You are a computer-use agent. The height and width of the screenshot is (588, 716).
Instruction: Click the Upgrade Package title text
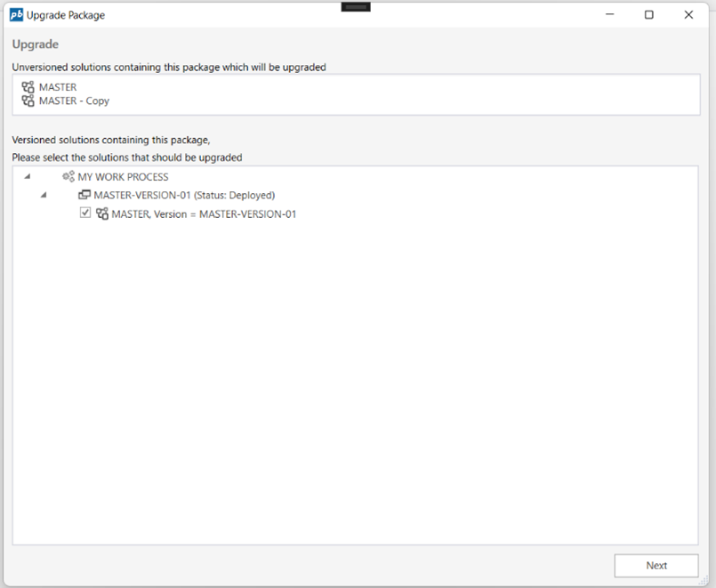66,15
